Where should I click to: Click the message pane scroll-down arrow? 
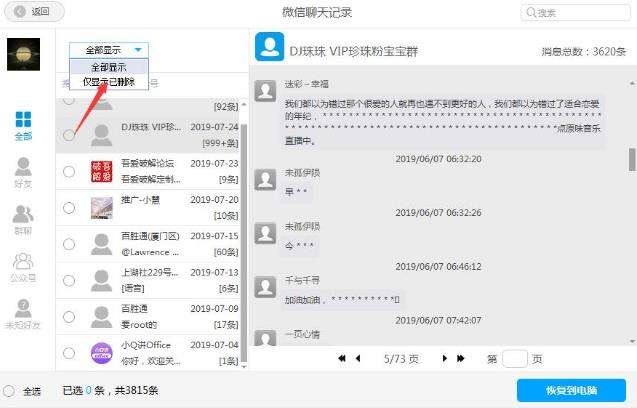point(632,341)
